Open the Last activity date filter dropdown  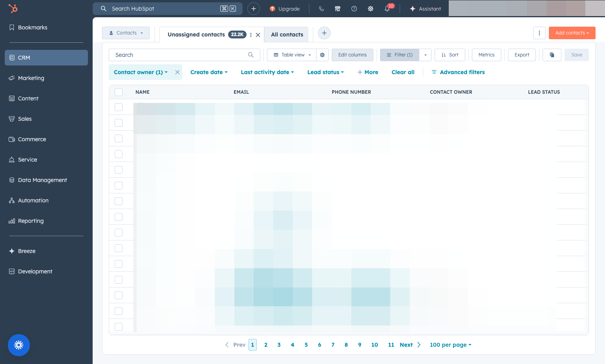coord(267,72)
